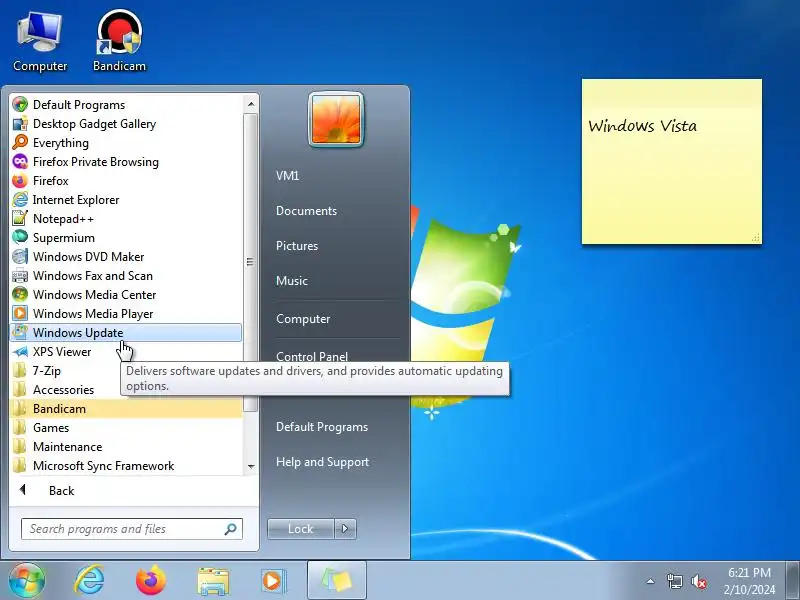Launch Everything search tool icon
This screenshot has height=600, width=800.
20,142
